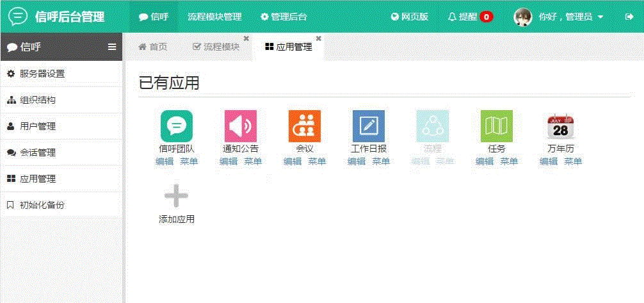Viewport: 644px width, 303px height.
Task: Open 应用管理 in the sidebar
Action: [x=61, y=179]
